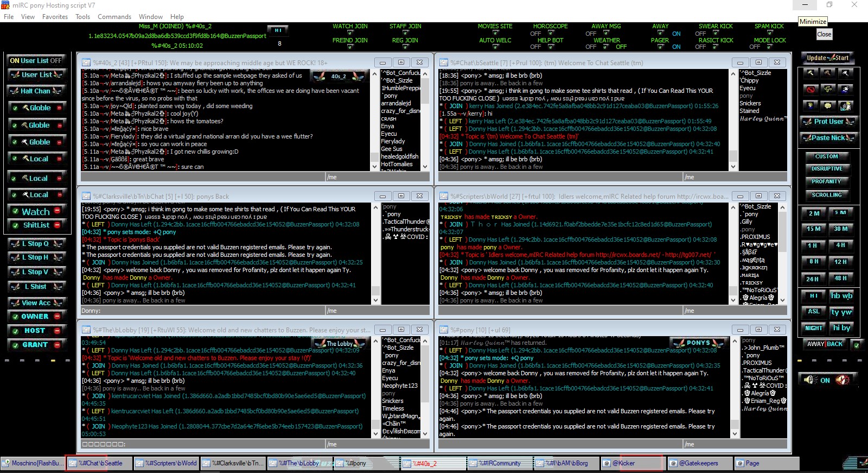Click the Paste Nick button
The width and height of the screenshot is (868, 473).
pos(828,138)
